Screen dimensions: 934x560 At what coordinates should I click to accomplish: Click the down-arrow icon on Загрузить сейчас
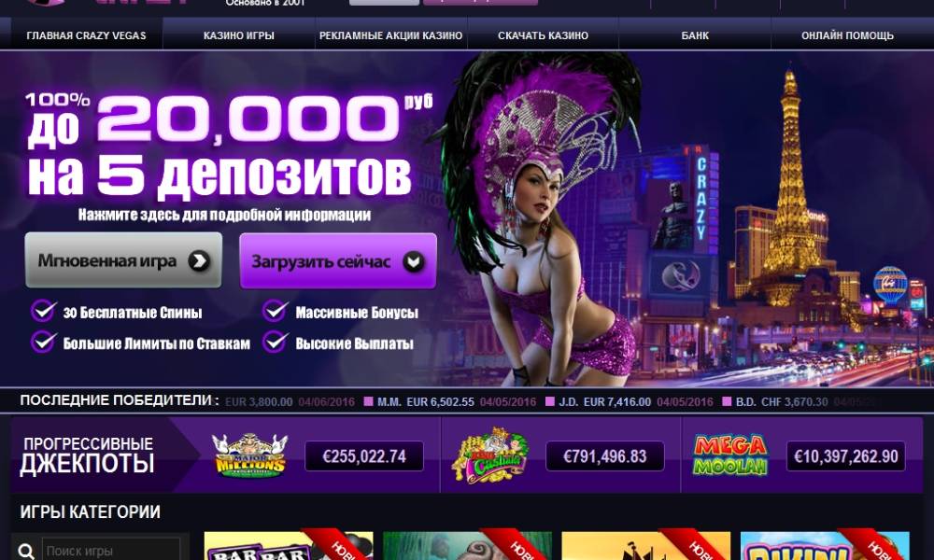[x=414, y=261]
